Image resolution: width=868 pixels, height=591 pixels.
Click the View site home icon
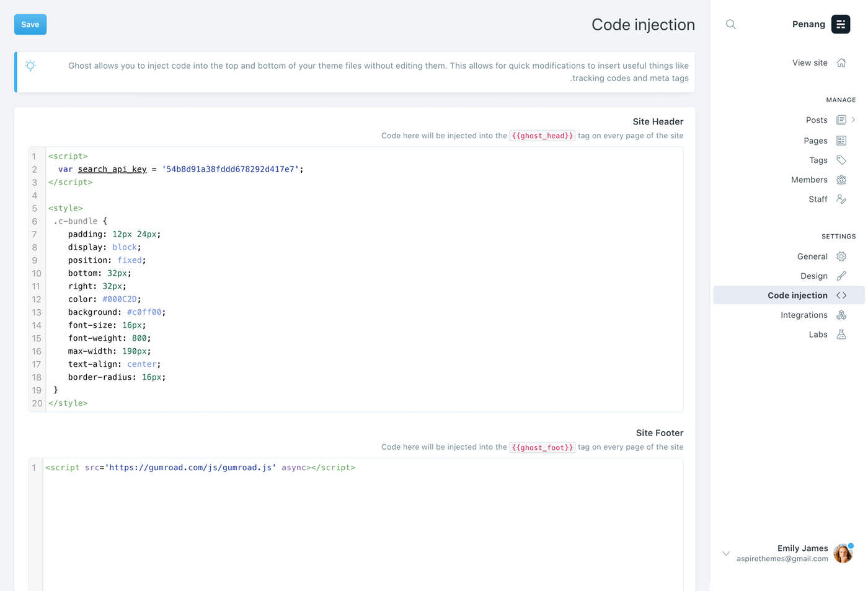(x=841, y=63)
